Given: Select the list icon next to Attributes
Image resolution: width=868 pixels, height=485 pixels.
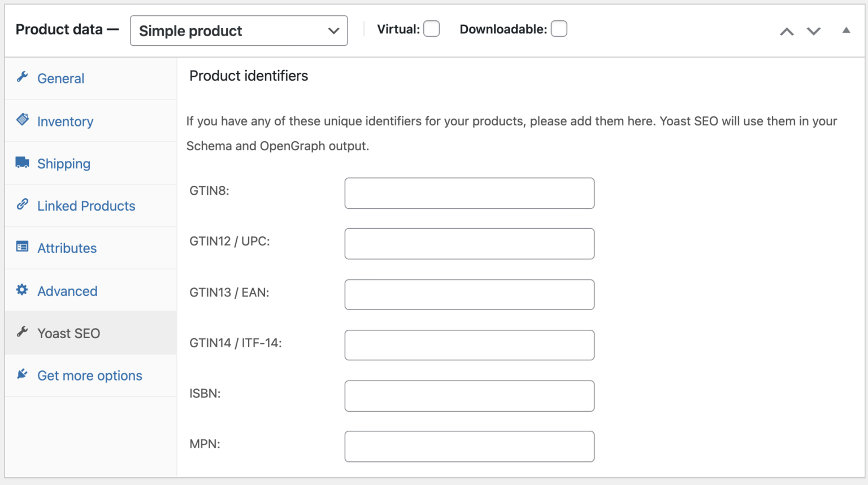Looking at the screenshot, I should coord(22,247).
